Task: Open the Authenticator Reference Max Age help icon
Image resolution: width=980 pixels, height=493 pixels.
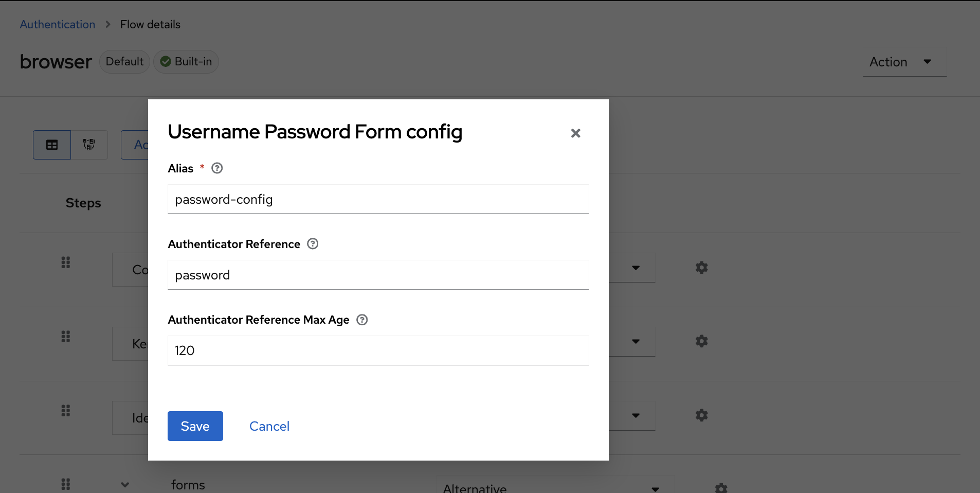Action: (x=362, y=320)
